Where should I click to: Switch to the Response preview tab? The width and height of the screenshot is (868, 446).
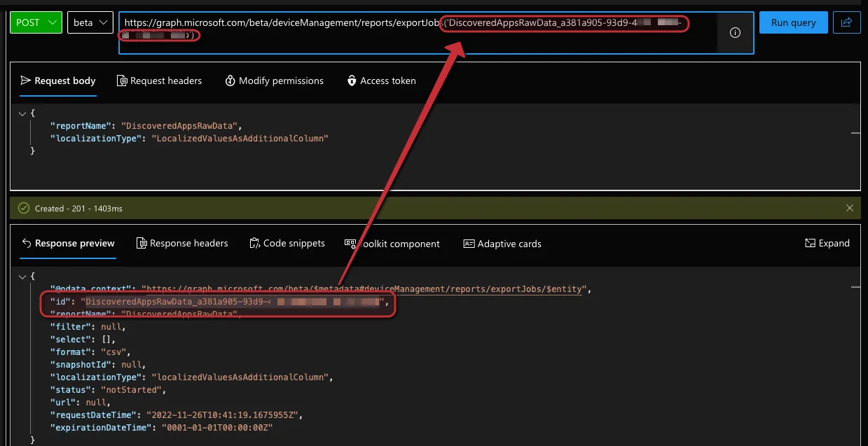[x=68, y=243]
